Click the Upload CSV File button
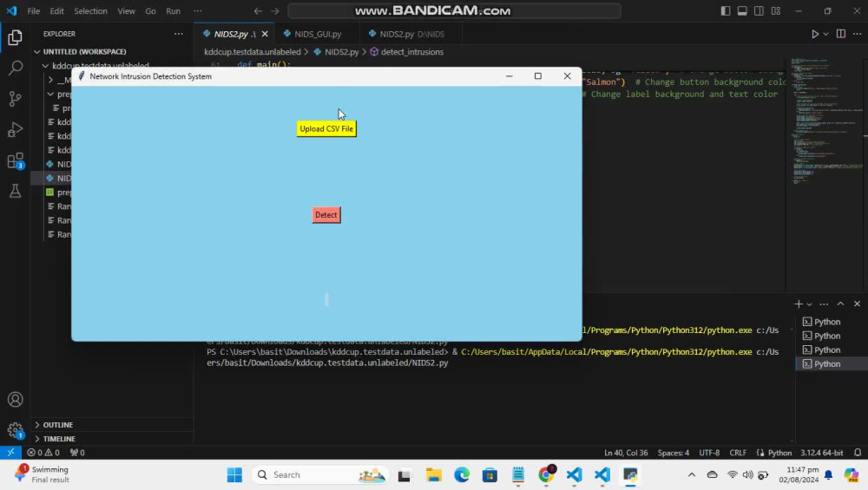868x490 pixels. tap(326, 129)
